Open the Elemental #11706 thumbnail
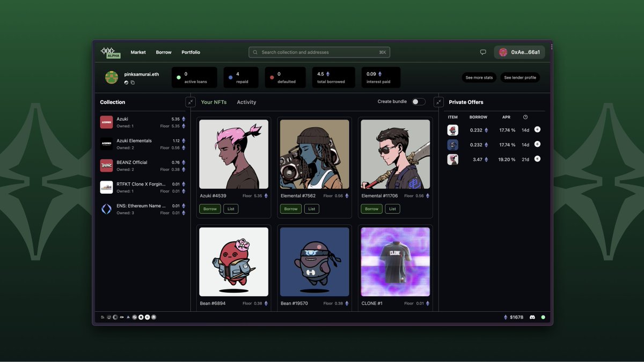This screenshot has width=644, height=362. coord(396,154)
